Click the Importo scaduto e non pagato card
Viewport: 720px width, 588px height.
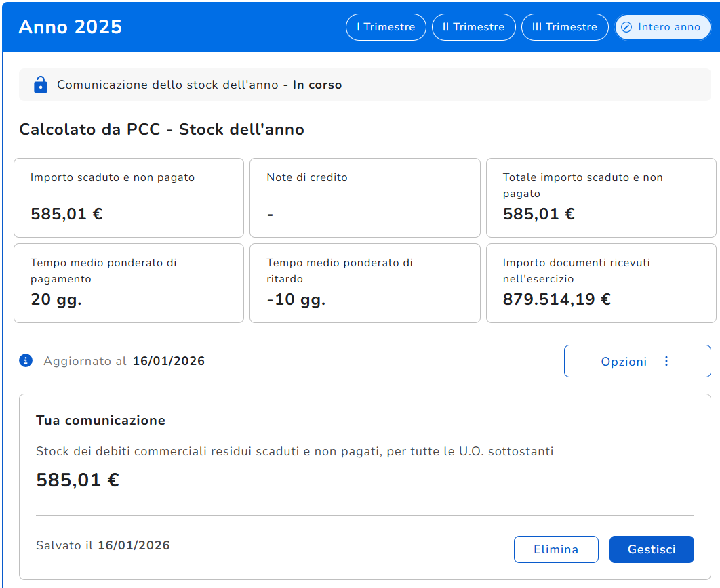(129, 198)
